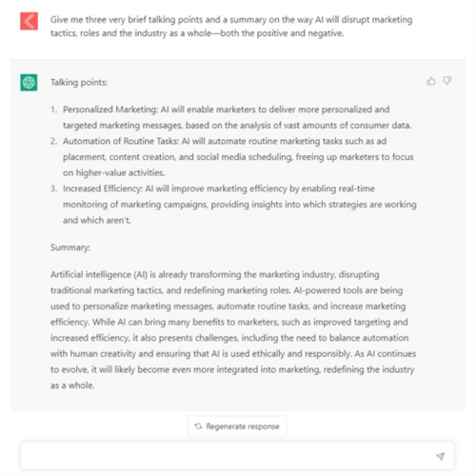Click list number '3.' marker

coord(54,188)
